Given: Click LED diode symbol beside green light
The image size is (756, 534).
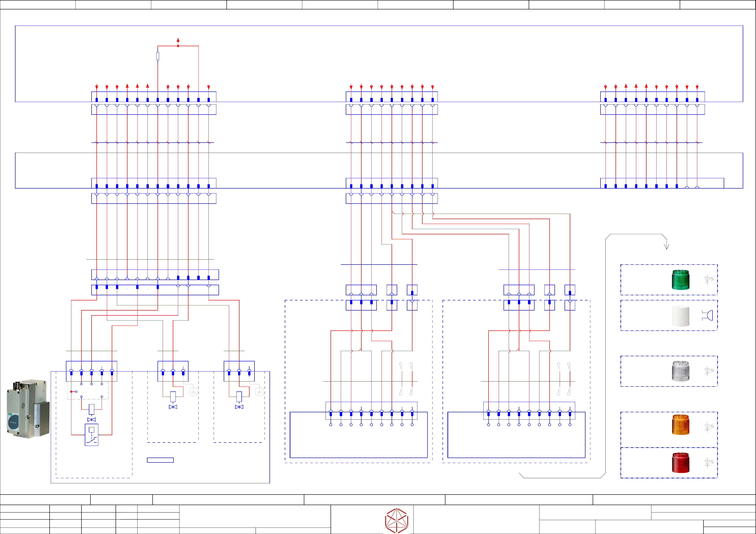Looking at the screenshot, I should pyautogui.click(x=709, y=280).
